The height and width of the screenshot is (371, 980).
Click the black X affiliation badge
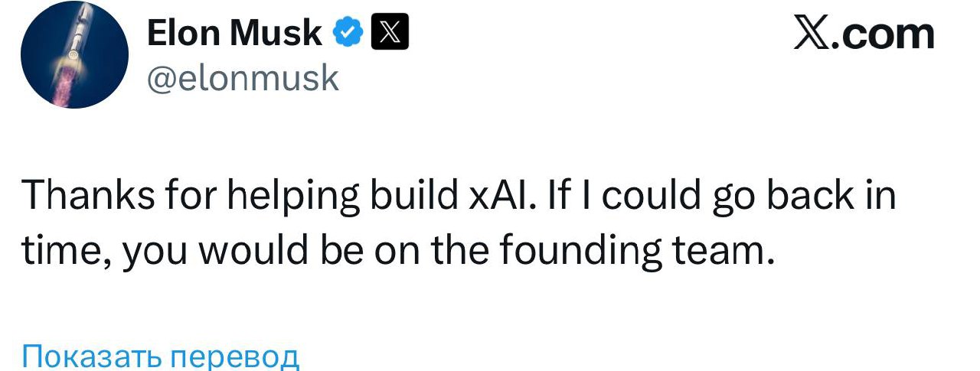pyautogui.click(x=390, y=33)
